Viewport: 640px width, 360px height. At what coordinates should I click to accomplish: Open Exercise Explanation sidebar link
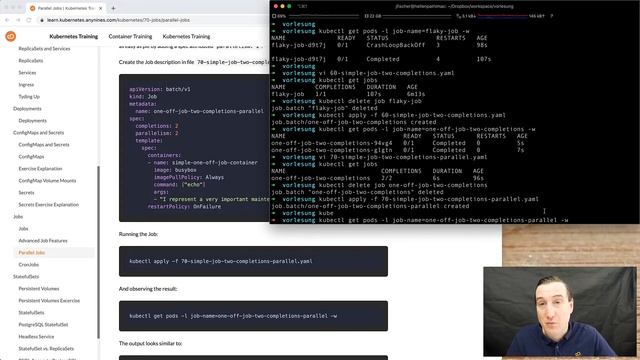coord(40,169)
